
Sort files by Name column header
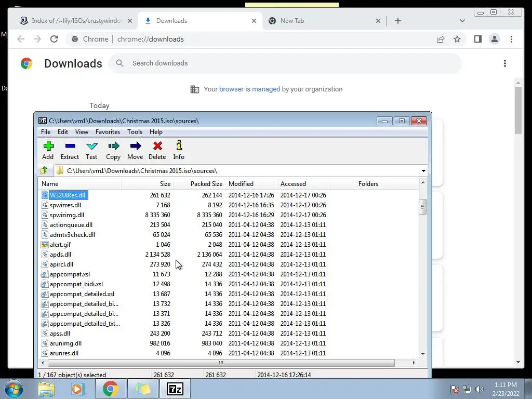tap(79, 184)
